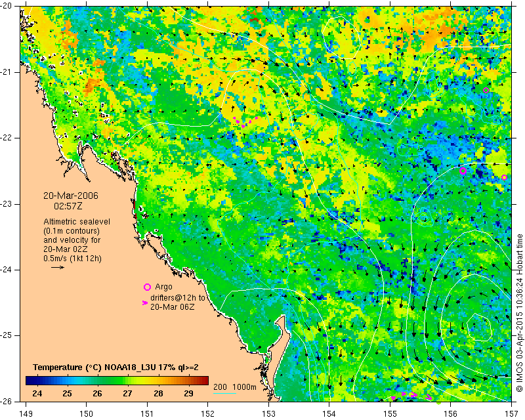Click the Argo legend circle symbol

[147, 287]
